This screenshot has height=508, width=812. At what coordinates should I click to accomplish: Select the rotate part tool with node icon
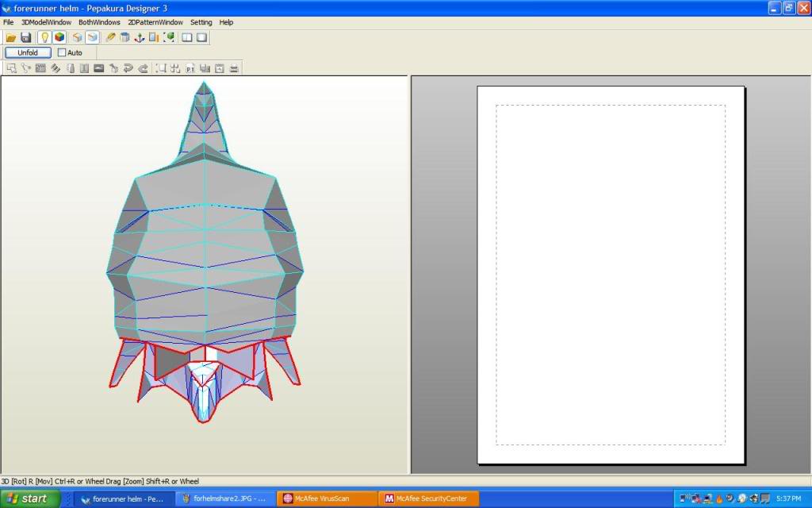click(26, 68)
